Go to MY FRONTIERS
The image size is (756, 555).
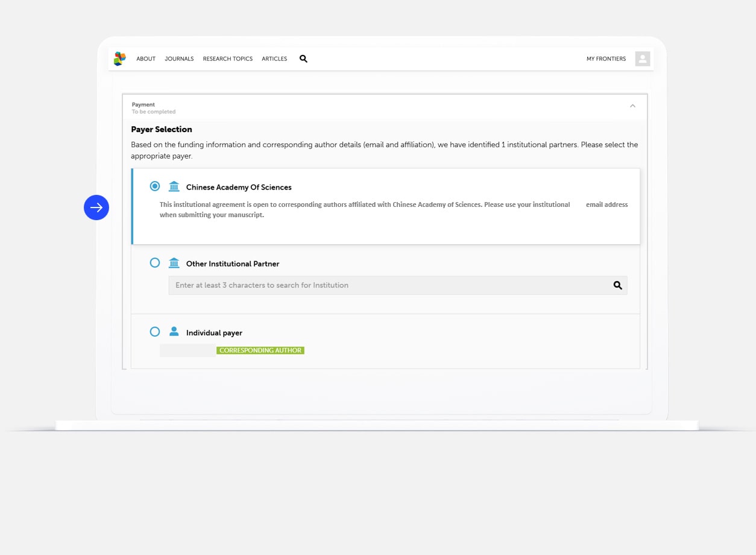coord(606,59)
